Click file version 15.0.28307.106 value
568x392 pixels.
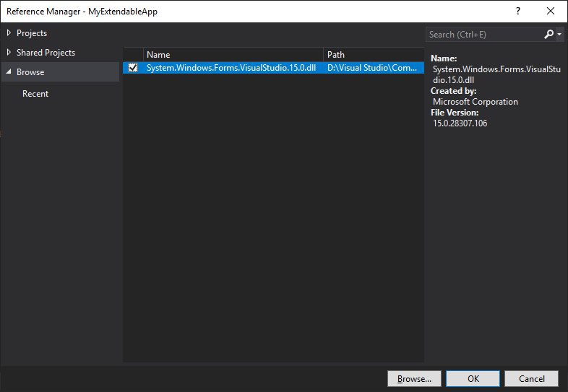[460, 123]
